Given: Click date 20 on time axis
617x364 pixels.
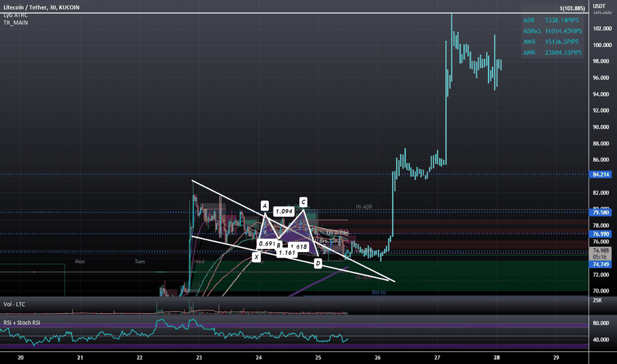Looking at the screenshot, I should pos(21,357).
